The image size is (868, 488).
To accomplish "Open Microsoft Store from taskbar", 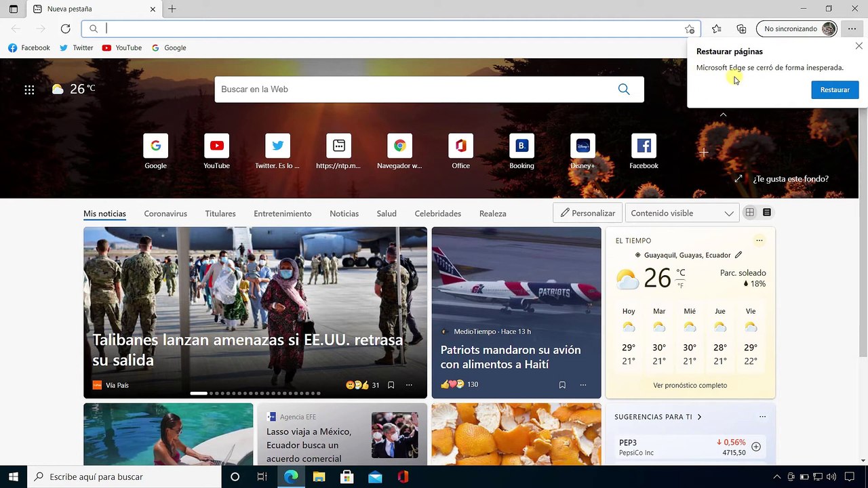I will tap(347, 476).
